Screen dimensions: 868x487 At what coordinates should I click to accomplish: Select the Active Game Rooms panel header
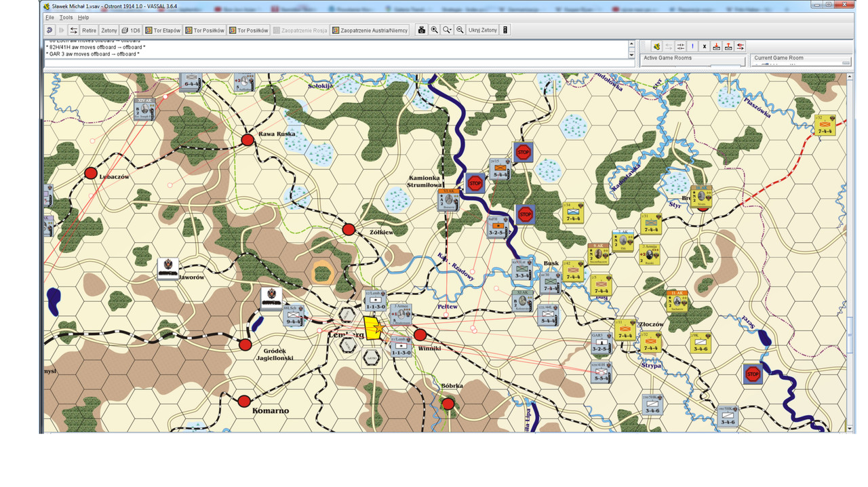pyautogui.click(x=667, y=58)
